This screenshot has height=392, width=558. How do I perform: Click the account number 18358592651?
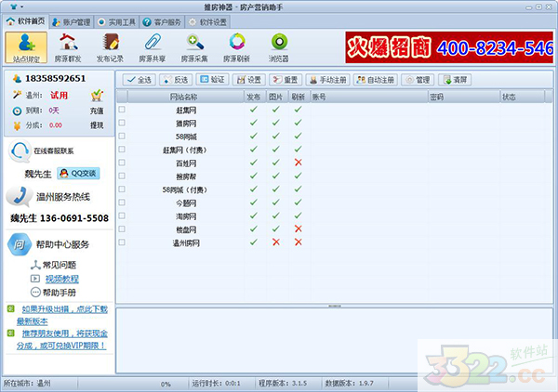click(55, 79)
